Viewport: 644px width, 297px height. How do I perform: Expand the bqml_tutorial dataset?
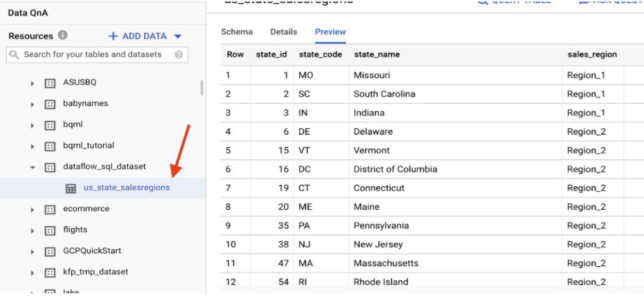pyautogui.click(x=32, y=146)
